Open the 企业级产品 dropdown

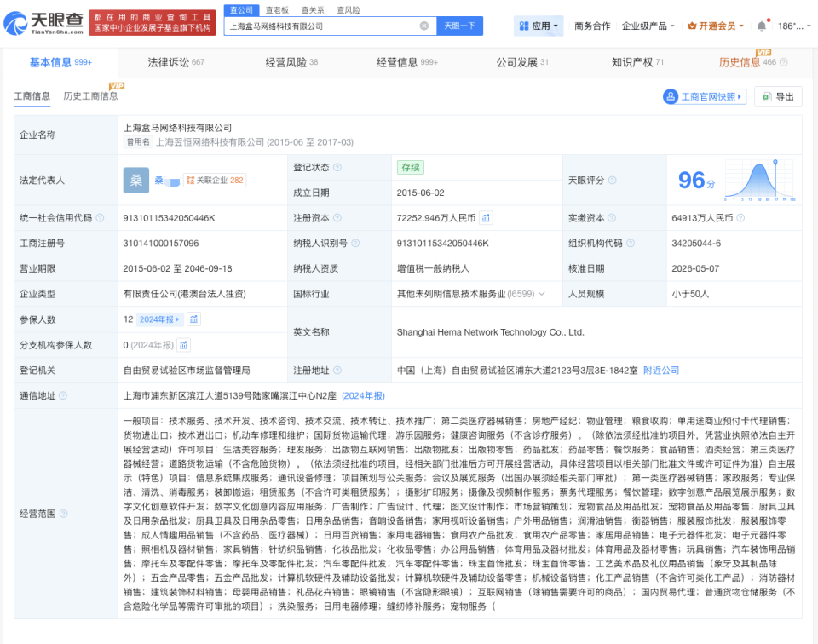click(x=648, y=26)
